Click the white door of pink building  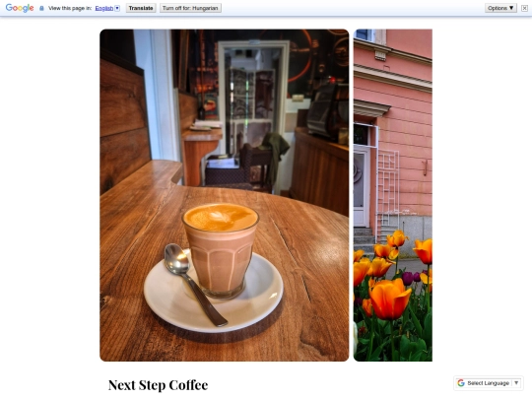point(362,186)
